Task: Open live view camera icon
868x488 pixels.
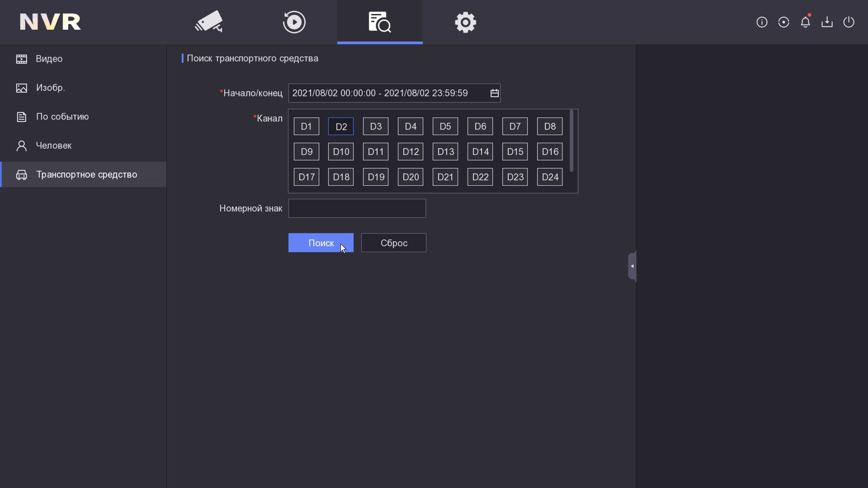Action: tap(209, 22)
